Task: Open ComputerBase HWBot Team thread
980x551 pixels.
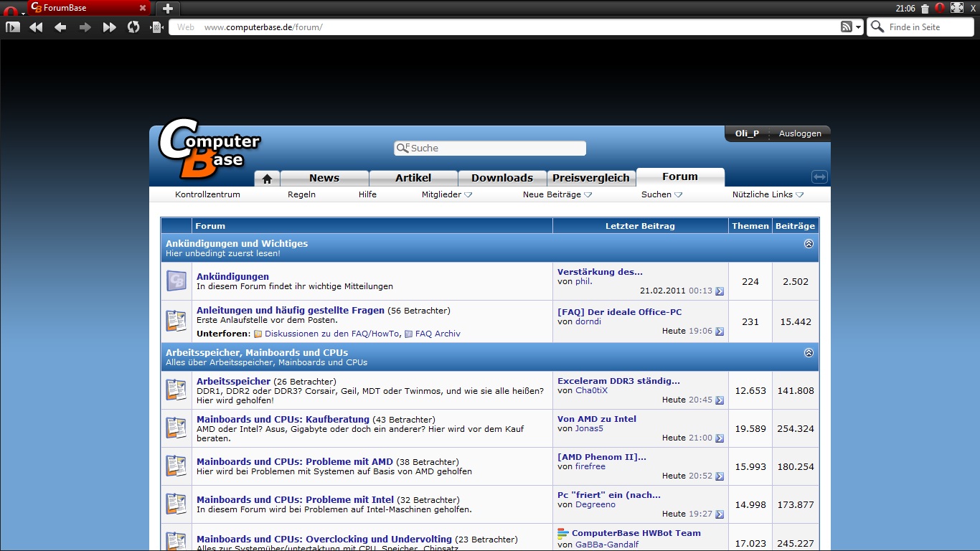Action: 636,533
